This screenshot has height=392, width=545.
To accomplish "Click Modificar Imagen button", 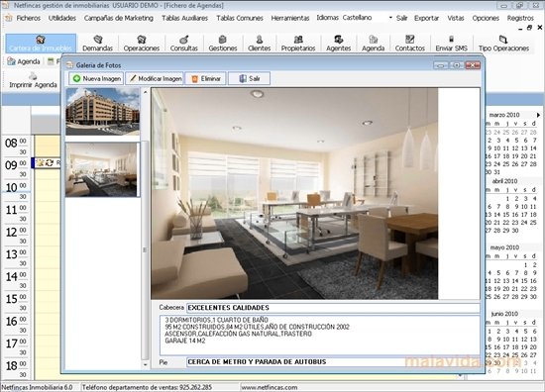I will [155, 78].
